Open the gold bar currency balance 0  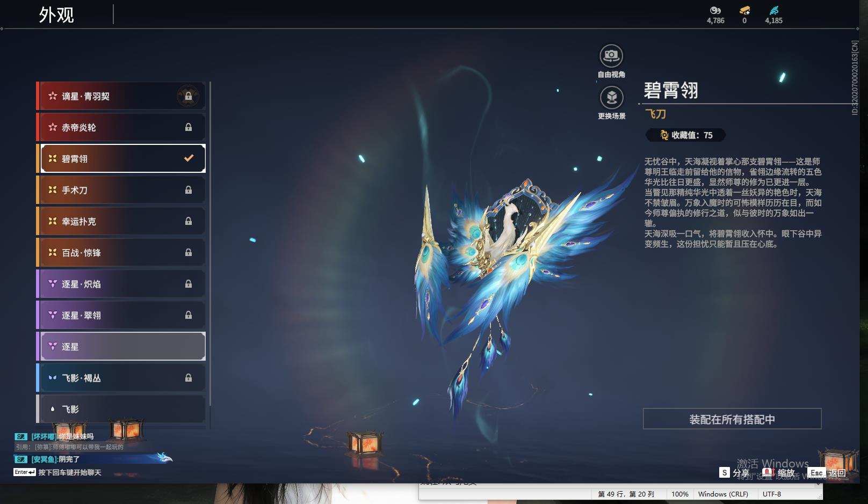click(x=744, y=15)
